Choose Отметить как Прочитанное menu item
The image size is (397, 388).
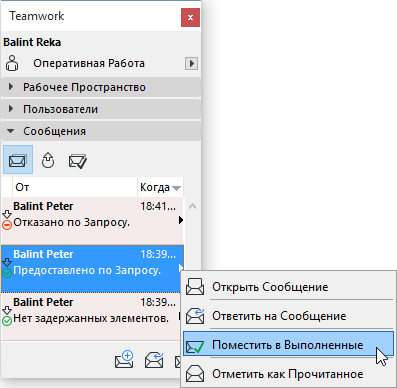288,374
